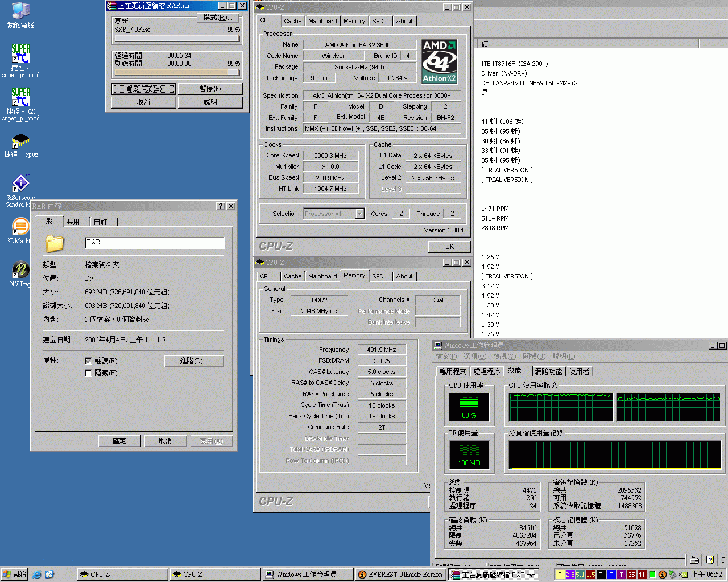This screenshot has height=582, width=728.
Task: Click the teal 5.1 voltage tray icon
Action: [581, 575]
